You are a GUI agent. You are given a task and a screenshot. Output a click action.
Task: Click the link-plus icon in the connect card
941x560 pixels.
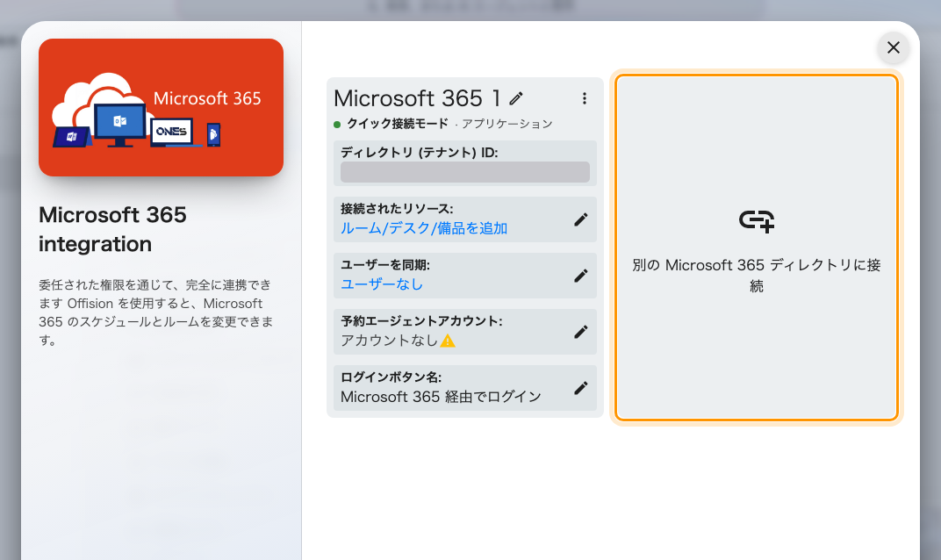tap(756, 221)
